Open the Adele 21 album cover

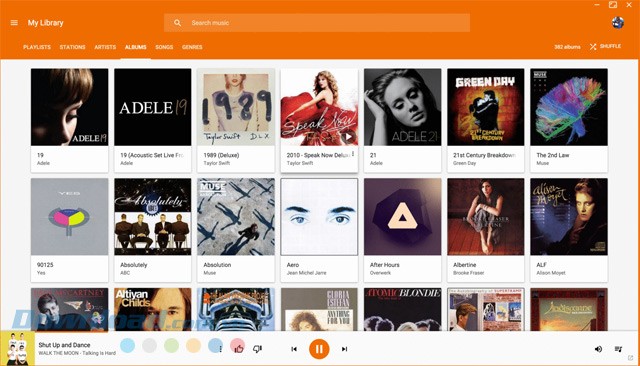click(402, 107)
